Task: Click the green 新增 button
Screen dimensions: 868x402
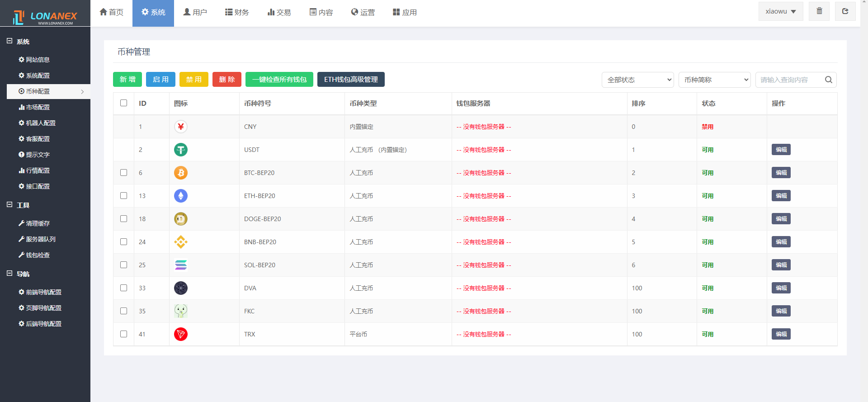Action: coord(127,79)
